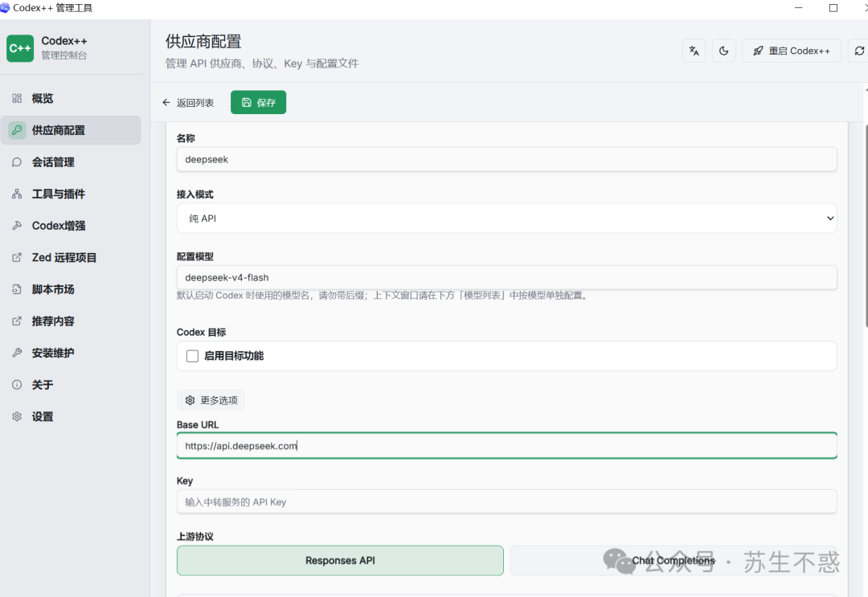Click the 脚本市场 sidebar icon

pos(17,289)
